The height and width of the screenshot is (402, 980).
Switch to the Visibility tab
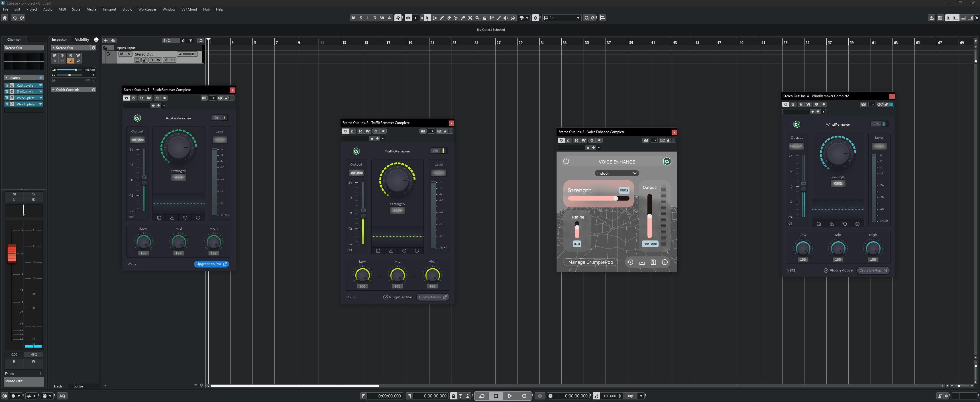click(x=82, y=40)
